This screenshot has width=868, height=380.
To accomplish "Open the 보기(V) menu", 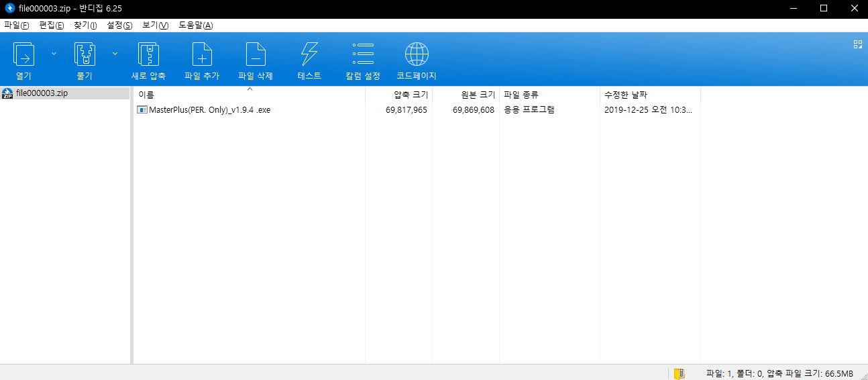I will tap(155, 26).
